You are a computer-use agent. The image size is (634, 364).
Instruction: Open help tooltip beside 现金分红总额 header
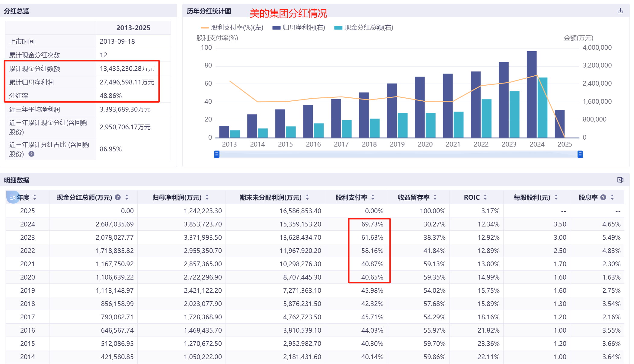click(x=118, y=197)
